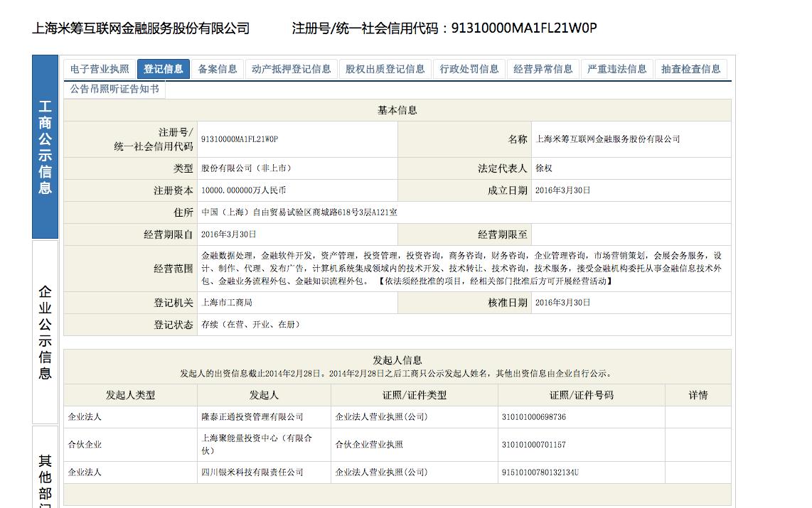Click the company type 股份有限公司（非上市）
The width and height of the screenshot is (812, 508).
(247, 168)
